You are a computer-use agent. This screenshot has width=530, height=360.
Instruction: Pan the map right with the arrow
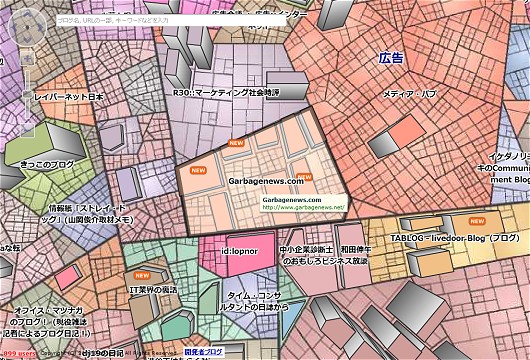[39, 27]
